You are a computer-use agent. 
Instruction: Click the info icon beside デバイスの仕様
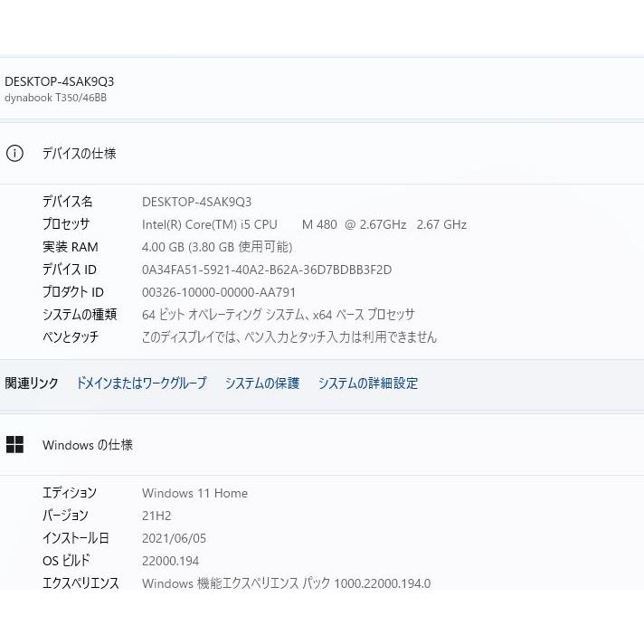[x=14, y=153]
